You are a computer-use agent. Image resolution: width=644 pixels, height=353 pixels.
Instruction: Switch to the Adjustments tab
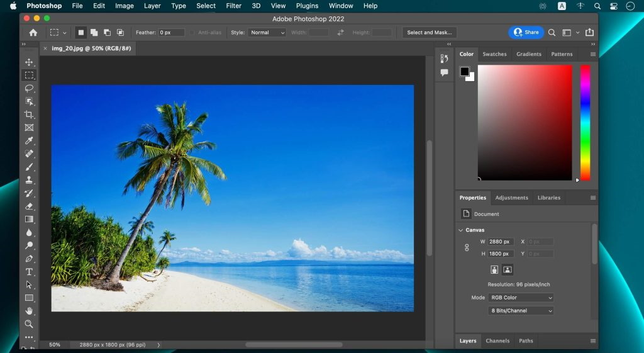(511, 198)
